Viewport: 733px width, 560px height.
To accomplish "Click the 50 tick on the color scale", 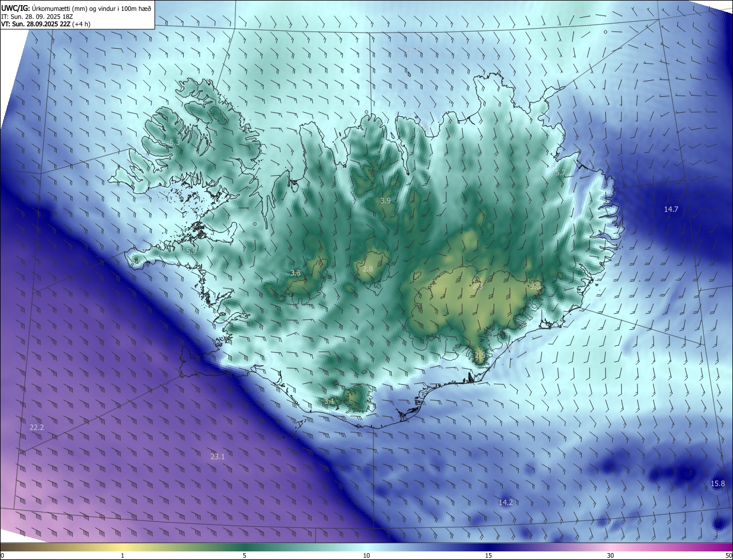I will click(x=728, y=555).
